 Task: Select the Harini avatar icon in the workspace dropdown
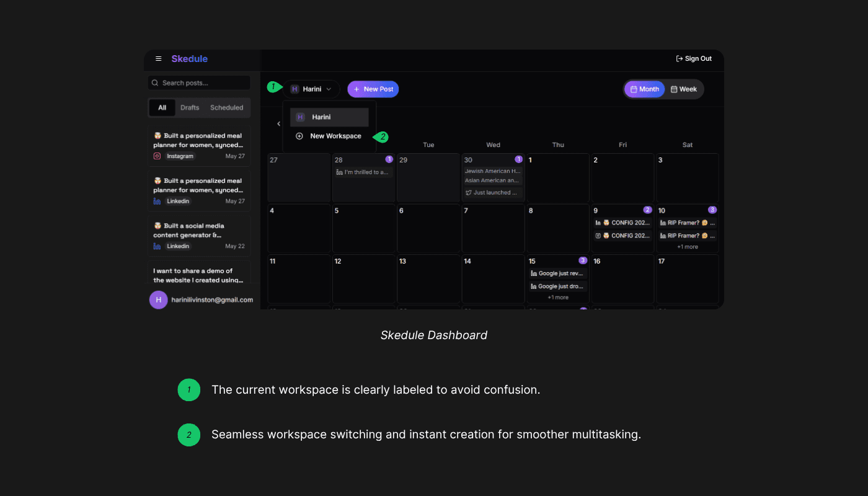tap(300, 117)
